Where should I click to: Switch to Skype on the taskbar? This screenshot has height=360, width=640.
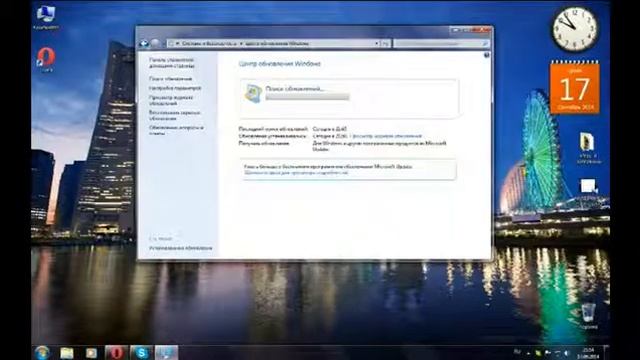point(141,353)
